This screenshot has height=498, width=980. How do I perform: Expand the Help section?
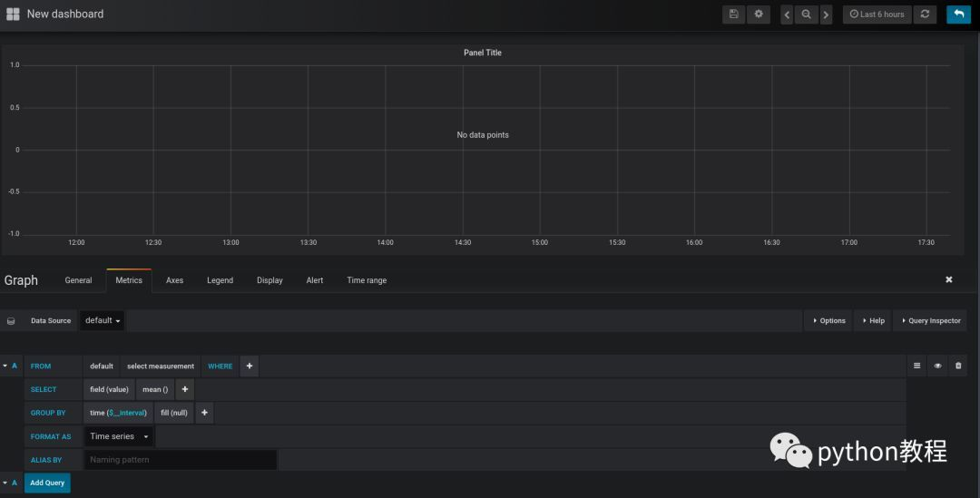(x=873, y=320)
